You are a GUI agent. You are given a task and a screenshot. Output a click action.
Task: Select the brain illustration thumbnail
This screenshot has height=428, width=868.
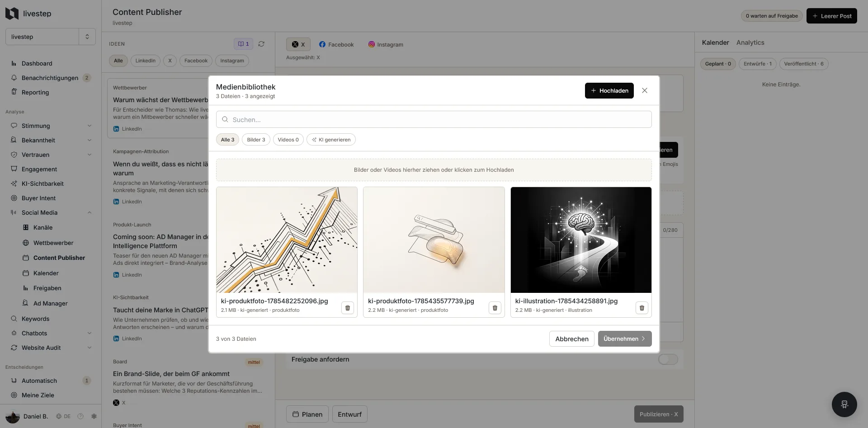[581, 240]
